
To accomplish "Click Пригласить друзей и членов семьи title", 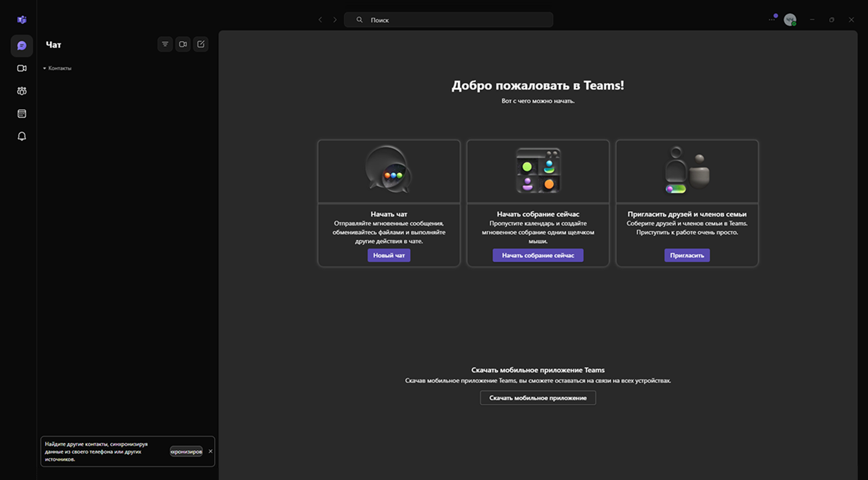I will coord(687,214).
